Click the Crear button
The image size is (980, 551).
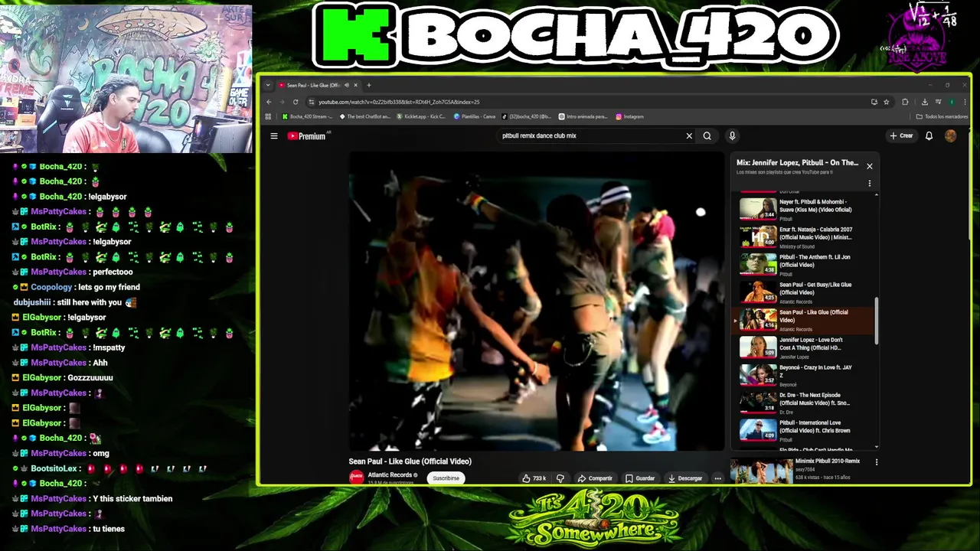[901, 136]
